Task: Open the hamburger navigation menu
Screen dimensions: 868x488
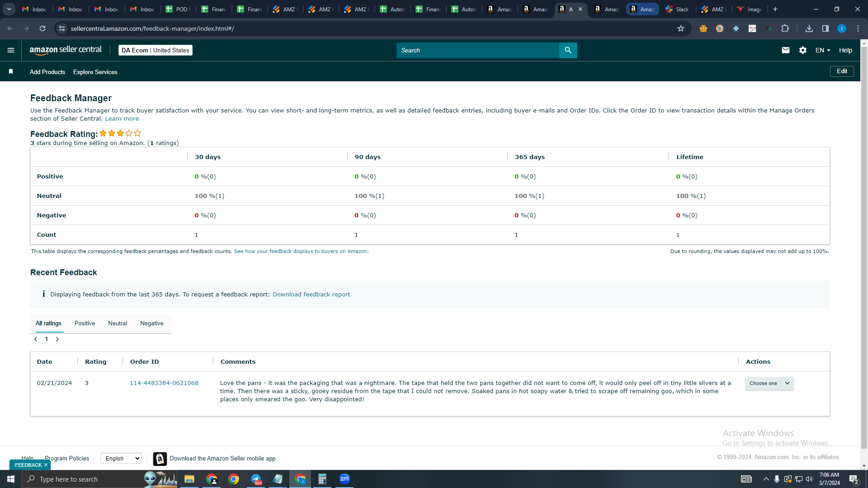Action: coord(11,50)
